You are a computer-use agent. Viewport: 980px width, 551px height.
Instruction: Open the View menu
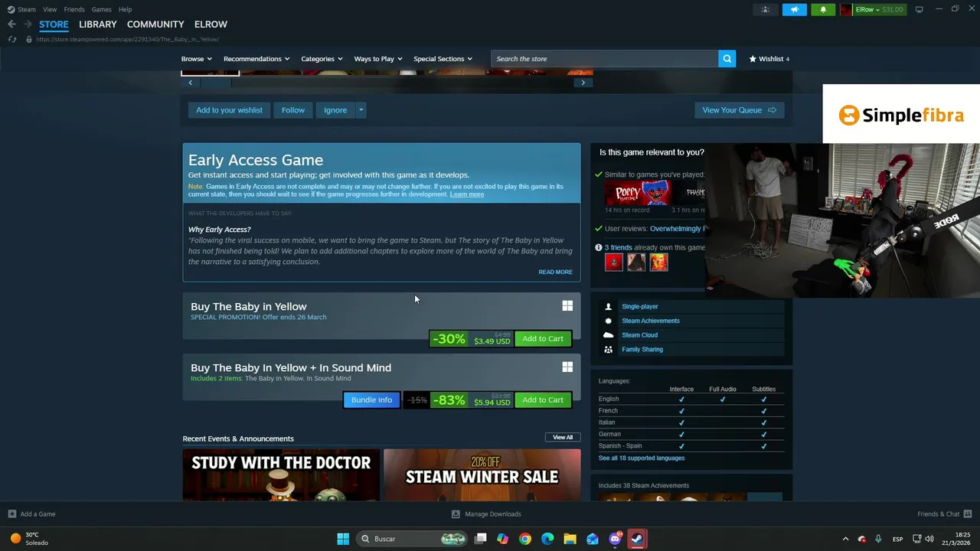click(x=50, y=9)
